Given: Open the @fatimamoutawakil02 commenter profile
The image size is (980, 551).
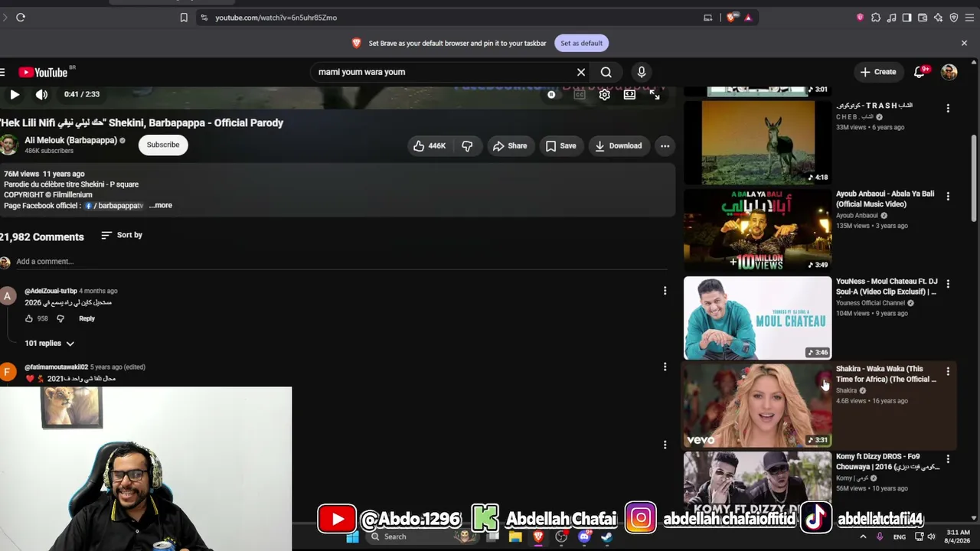Looking at the screenshot, I should pos(56,367).
